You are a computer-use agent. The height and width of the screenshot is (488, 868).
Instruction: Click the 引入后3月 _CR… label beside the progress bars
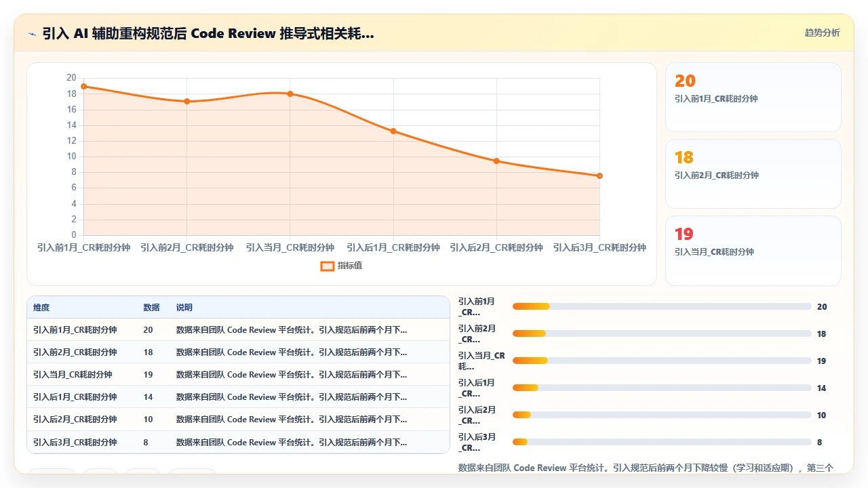click(477, 443)
